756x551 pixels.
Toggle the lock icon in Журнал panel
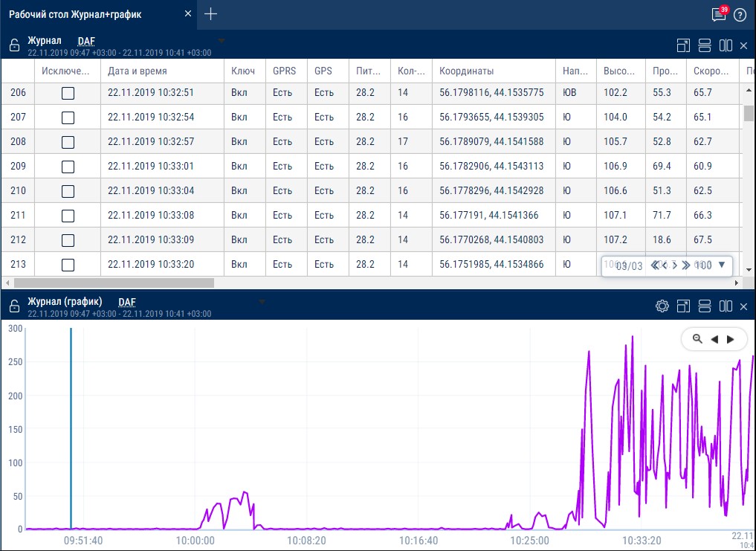(x=14, y=45)
